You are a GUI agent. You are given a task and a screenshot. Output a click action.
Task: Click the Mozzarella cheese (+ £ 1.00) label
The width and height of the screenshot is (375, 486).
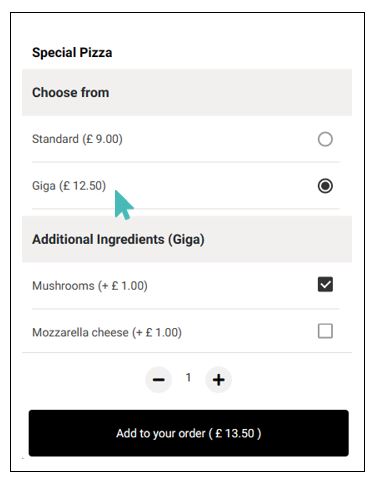tap(107, 332)
